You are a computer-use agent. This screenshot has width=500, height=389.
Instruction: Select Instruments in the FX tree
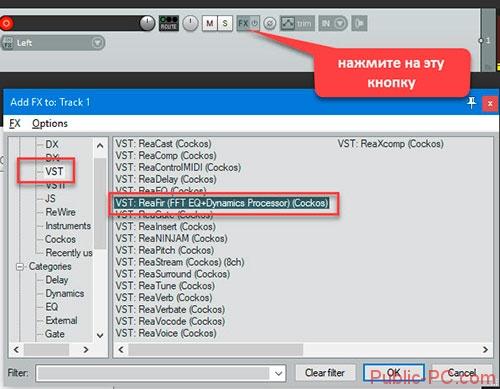[68, 226]
